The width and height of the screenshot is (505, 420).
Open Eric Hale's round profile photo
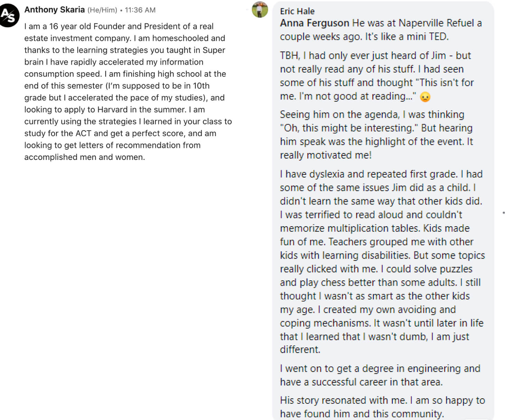point(260,10)
